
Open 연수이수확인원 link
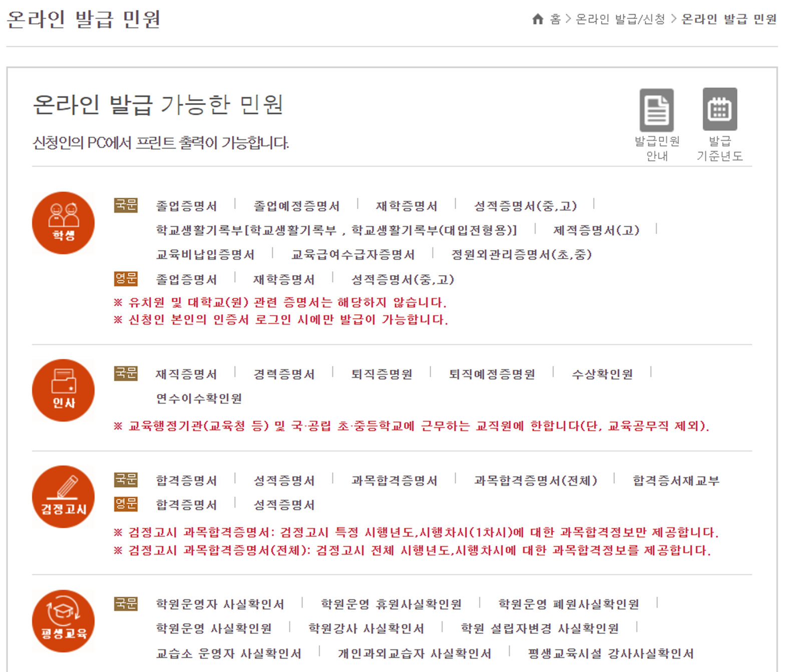tap(199, 399)
